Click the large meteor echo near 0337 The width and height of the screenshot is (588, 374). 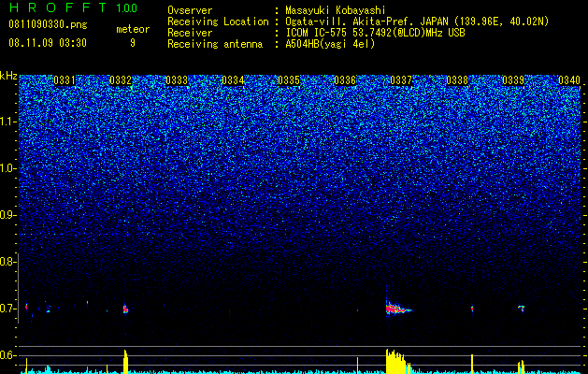(x=397, y=309)
